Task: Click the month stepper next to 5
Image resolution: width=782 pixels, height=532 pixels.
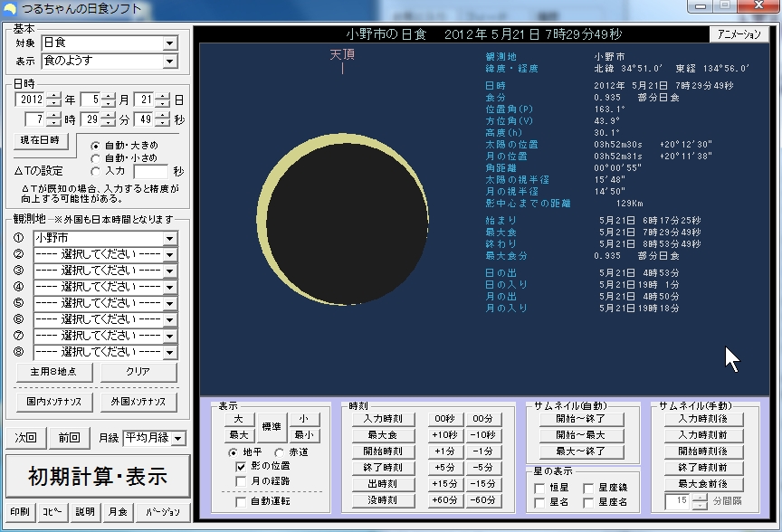Action: click(x=109, y=100)
